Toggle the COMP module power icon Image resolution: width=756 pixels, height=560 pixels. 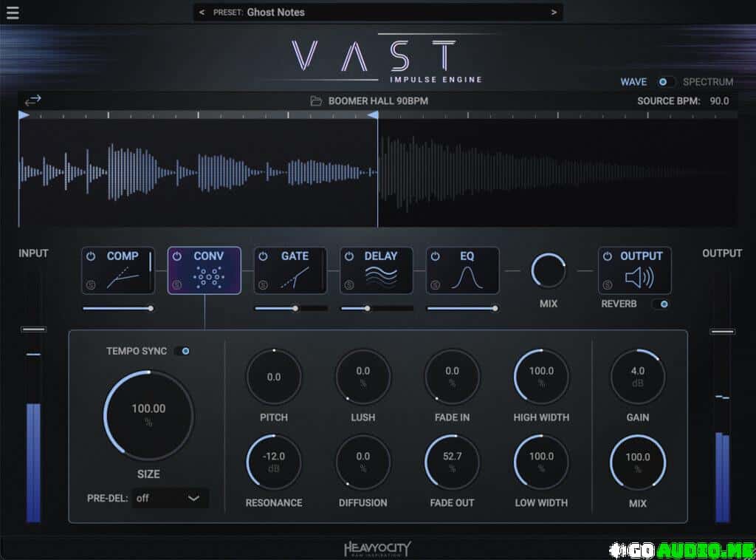tap(91, 256)
